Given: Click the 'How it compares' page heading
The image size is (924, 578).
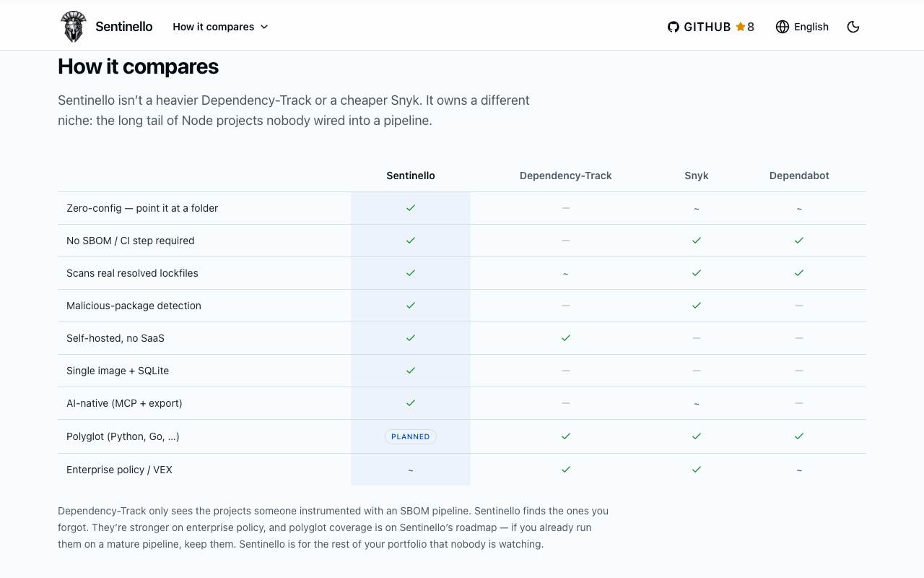Looking at the screenshot, I should 138,66.
